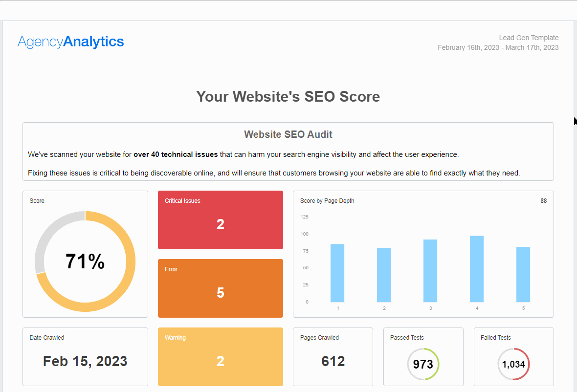577x392 pixels.
Task: Click the bar for page depth 1
Action: pyautogui.click(x=337, y=271)
